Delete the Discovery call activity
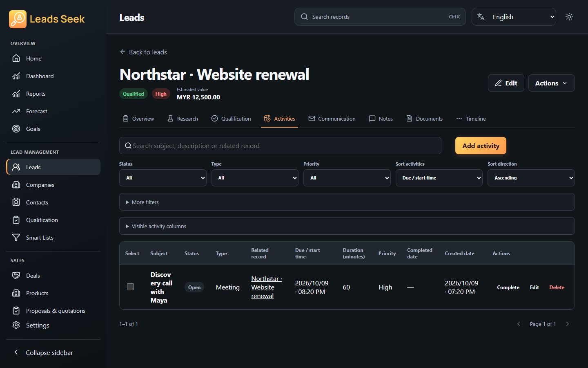Image resolution: width=588 pixels, height=368 pixels. 557,287
